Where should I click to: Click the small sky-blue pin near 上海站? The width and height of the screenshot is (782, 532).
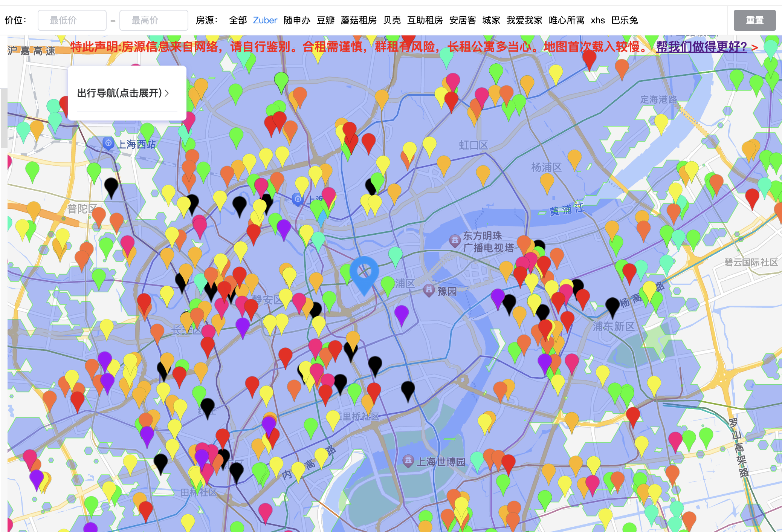coord(322,217)
